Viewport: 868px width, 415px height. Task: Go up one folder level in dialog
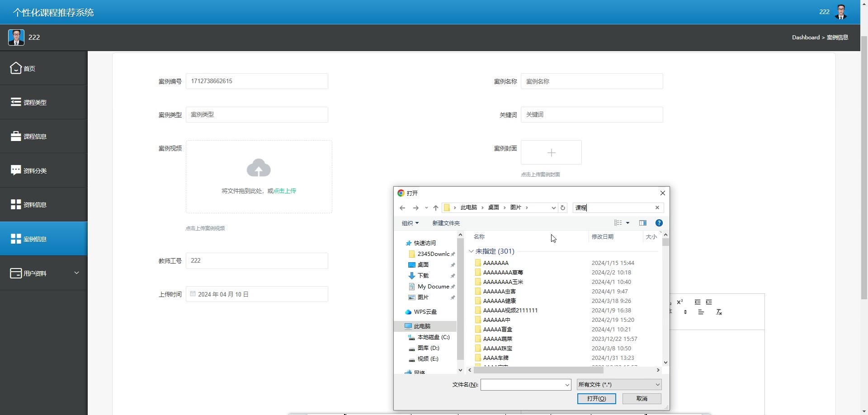point(436,208)
